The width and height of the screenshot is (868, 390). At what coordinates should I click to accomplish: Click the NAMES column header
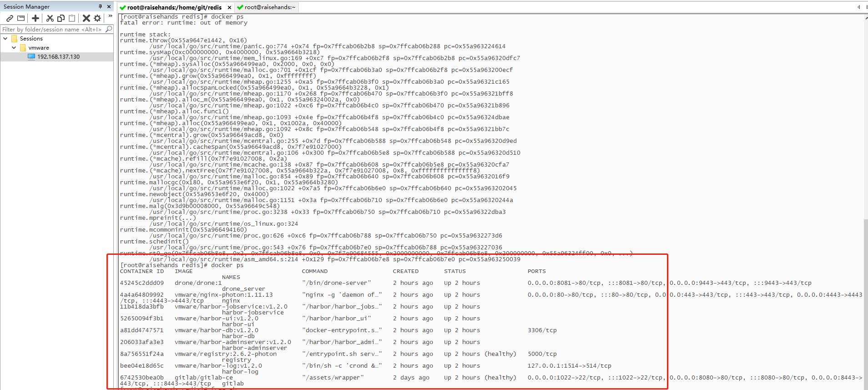231,277
